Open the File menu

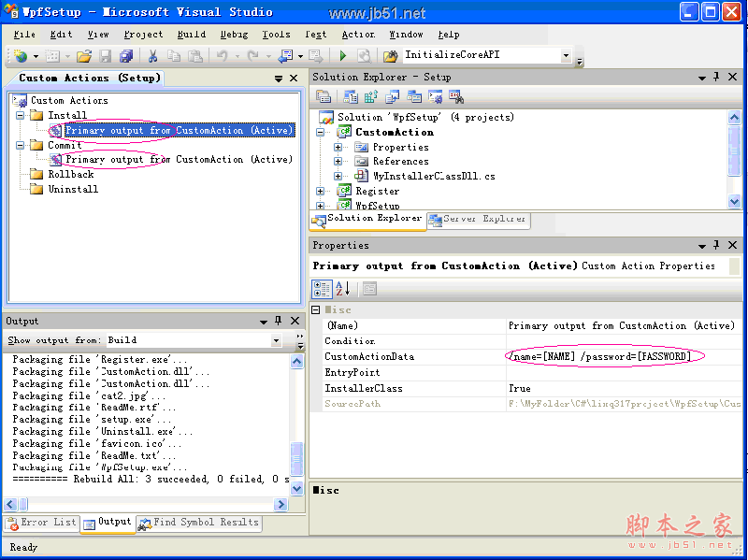[24, 35]
